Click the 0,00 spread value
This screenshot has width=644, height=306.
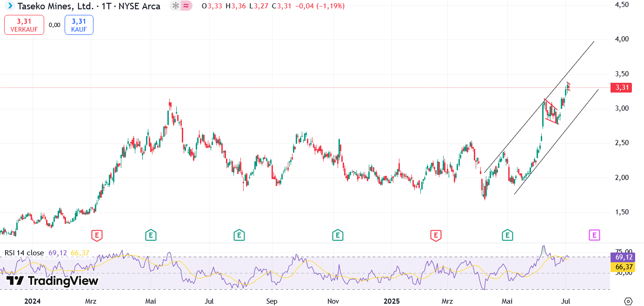point(54,25)
